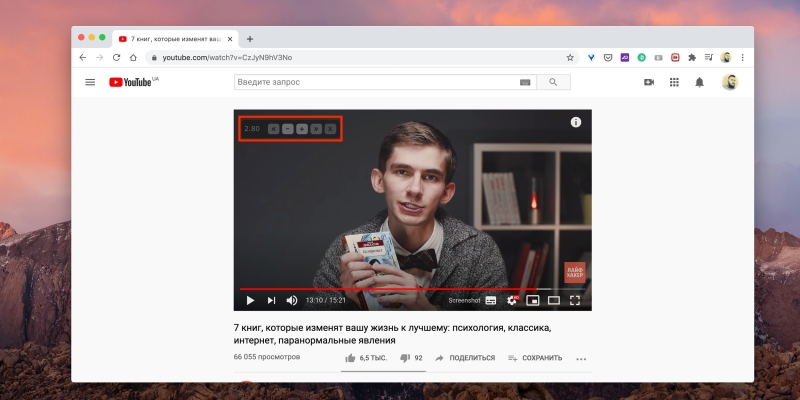
Task: Click the 2.80 speed indicator
Action: pyautogui.click(x=252, y=129)
